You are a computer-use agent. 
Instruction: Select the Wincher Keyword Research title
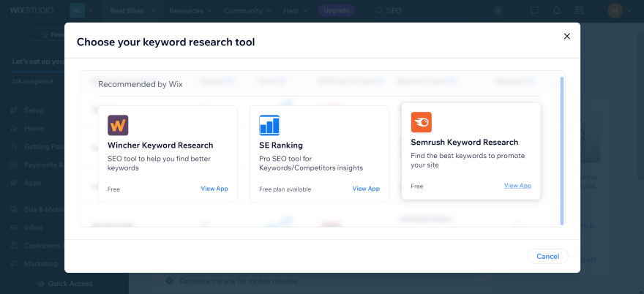[160, 146]
